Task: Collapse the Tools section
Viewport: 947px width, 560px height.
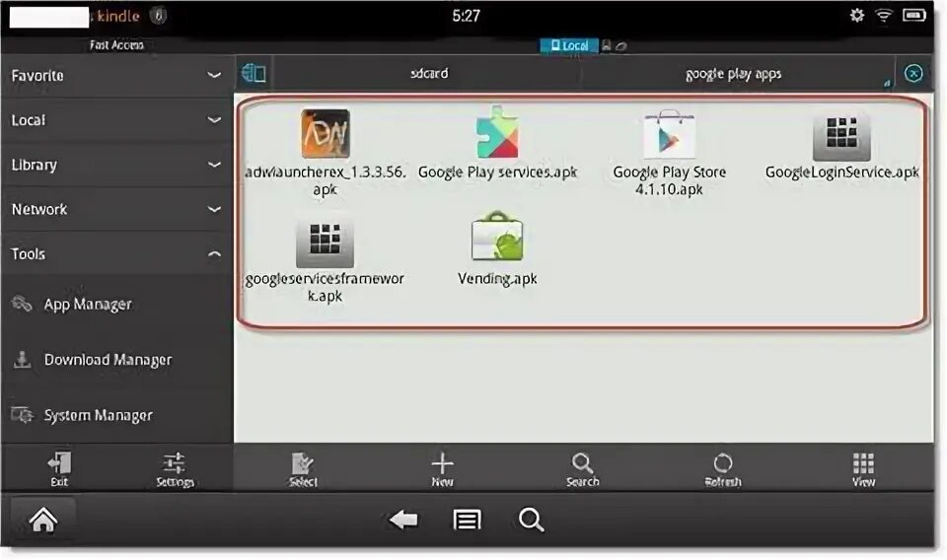Action: [x=116, y=254]
